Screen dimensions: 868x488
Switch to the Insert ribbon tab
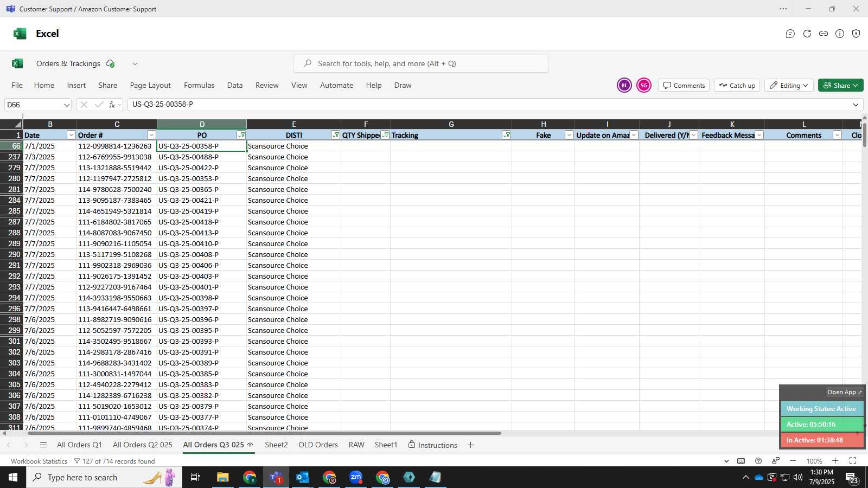click(76, 86)
